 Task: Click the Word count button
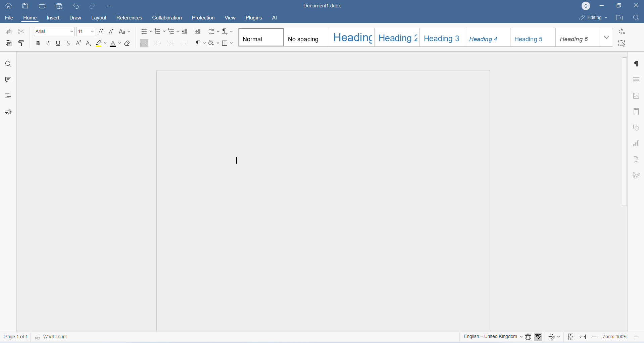click(51, 337)
